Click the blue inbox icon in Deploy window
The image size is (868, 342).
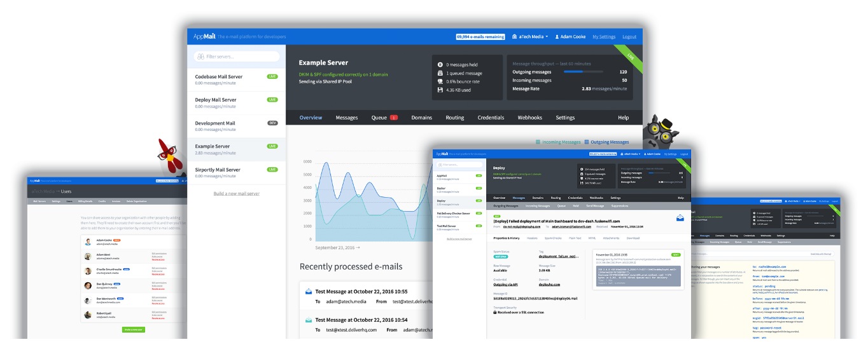pos(680,218)
